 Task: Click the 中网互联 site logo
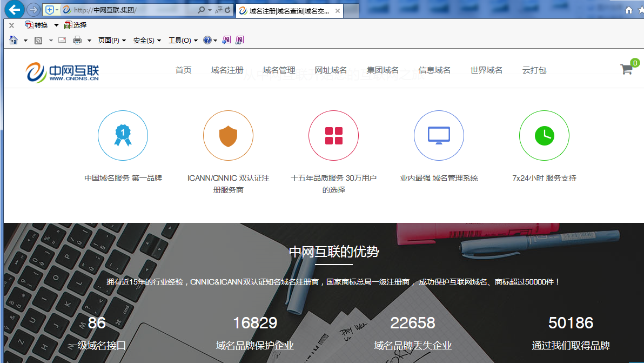(x=62, y=72)
